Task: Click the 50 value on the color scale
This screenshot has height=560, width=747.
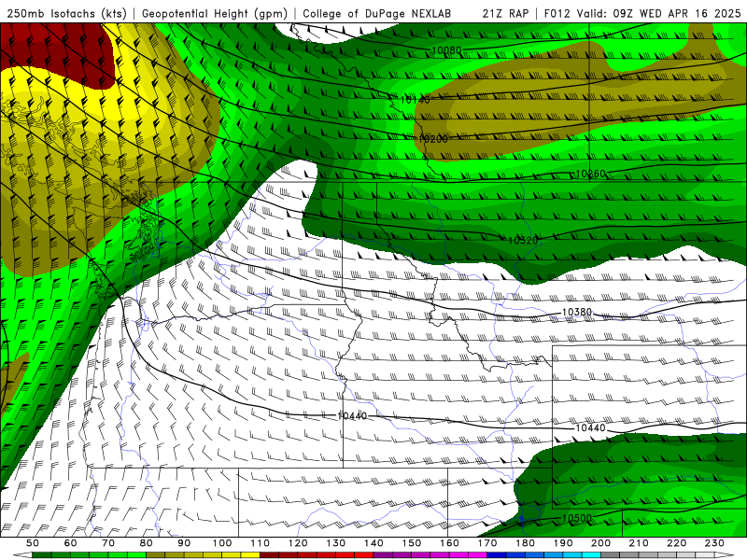Action: 33,543
